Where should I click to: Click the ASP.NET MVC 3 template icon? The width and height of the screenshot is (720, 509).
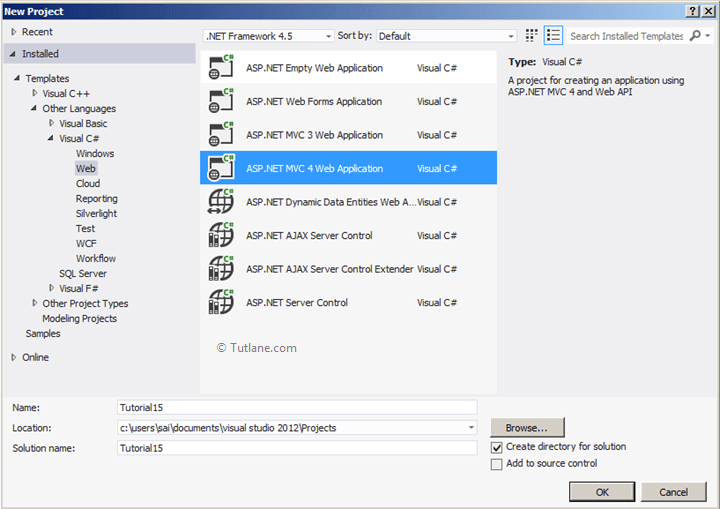pos(220,135)
